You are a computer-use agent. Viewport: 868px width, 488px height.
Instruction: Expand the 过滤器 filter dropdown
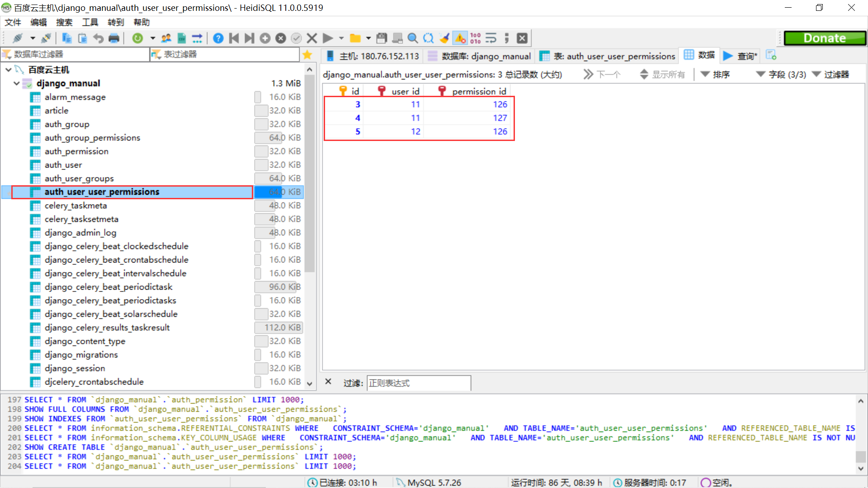click(830, 75)
